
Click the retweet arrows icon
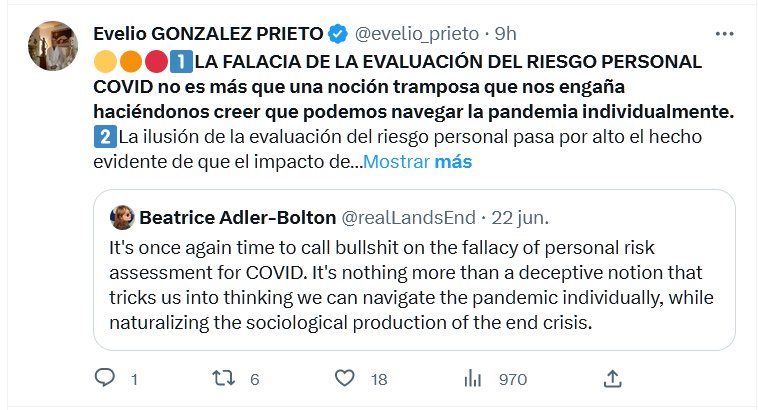226,378
